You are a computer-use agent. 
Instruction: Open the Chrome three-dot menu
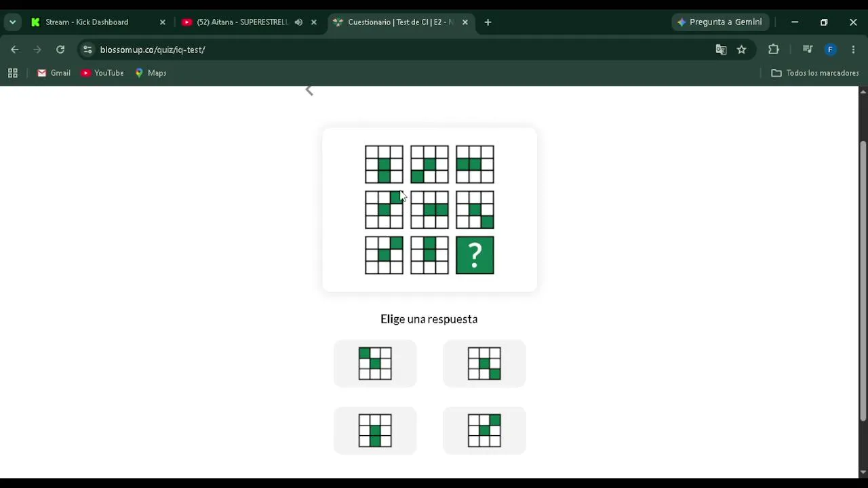point(853,49)
